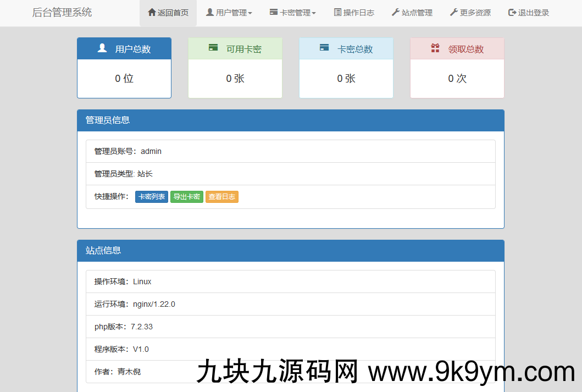Viewport: 582px width, 392px height.
Task: Click the orange 查看日志 button
Action: [221, 196]
